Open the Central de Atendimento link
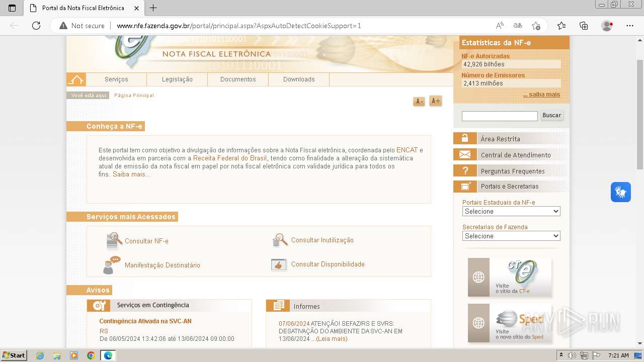 (516, 155)
